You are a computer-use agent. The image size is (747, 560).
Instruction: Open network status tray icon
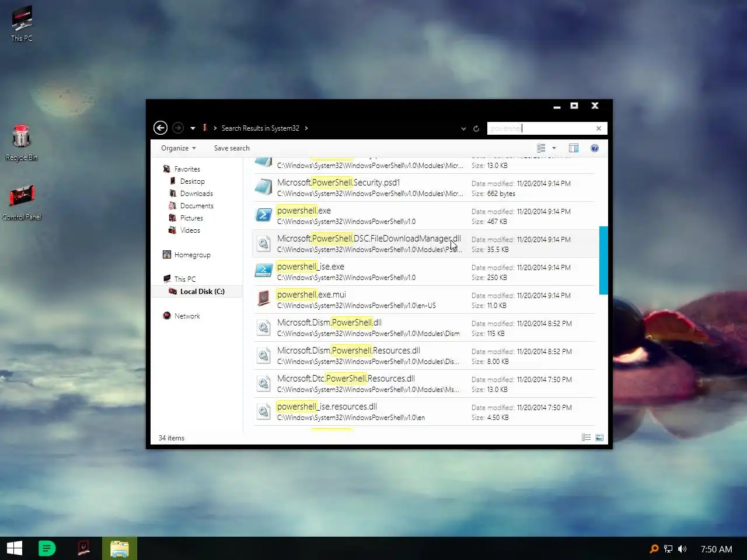668,549
